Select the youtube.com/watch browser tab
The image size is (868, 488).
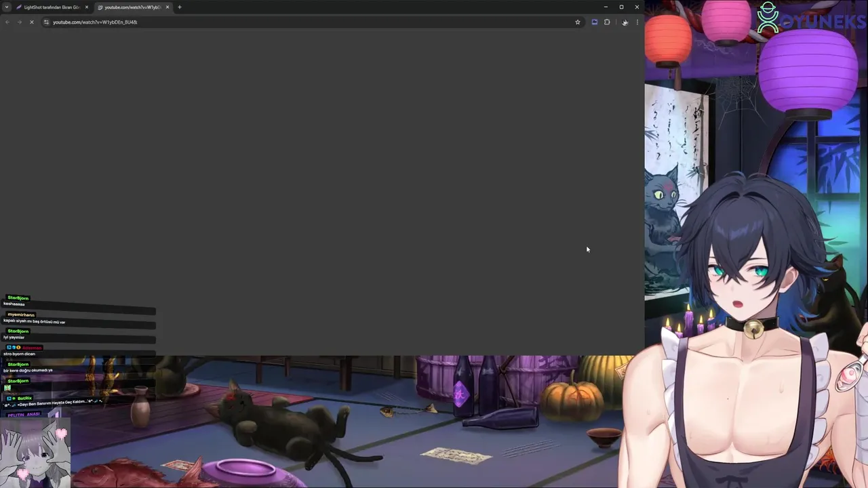[132, 7]
